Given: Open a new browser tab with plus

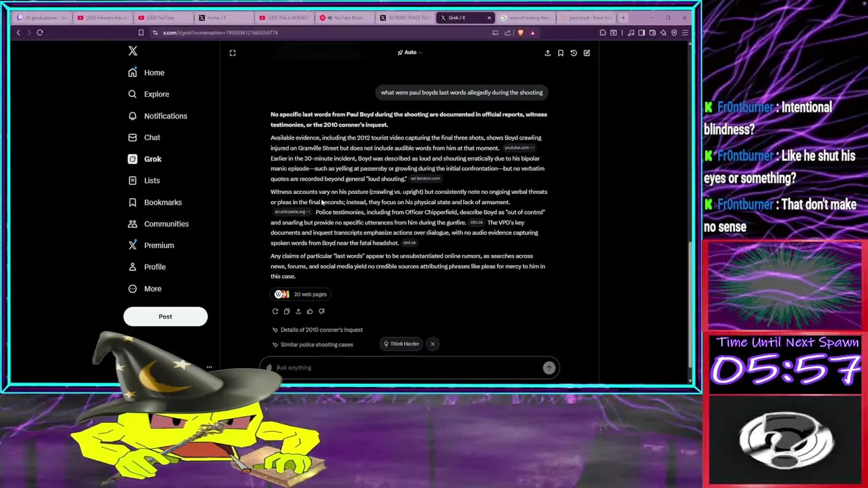Looking at the screenshot, I should [624, 18].
